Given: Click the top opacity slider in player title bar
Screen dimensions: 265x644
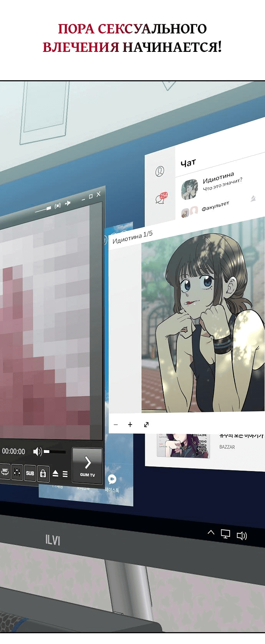Looking at the screenshot, I should 43,209.
